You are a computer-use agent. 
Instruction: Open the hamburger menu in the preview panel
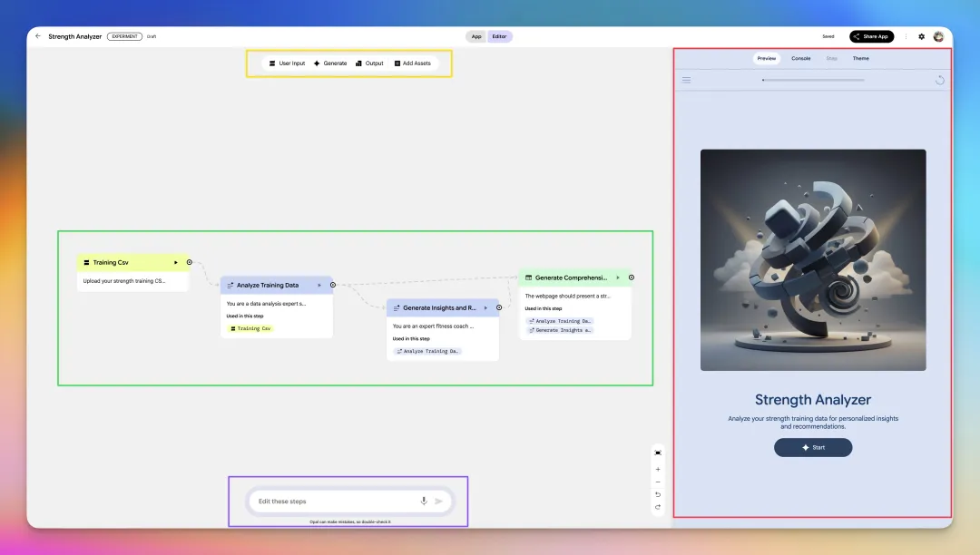[x=687, y=80]
